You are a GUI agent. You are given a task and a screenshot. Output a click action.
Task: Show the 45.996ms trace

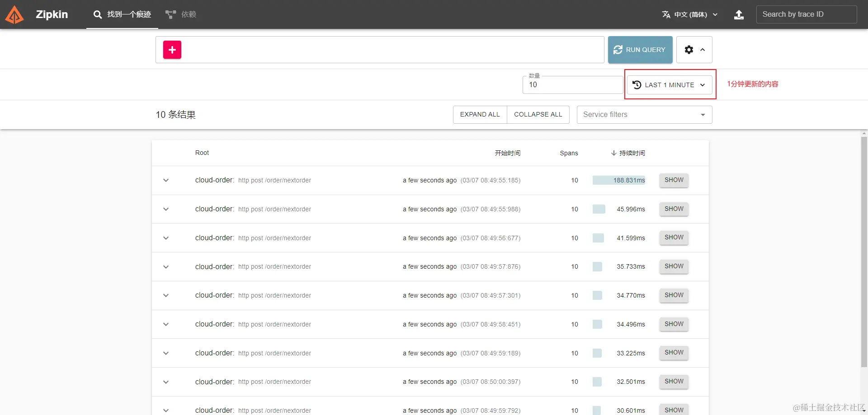pos(674,209)
